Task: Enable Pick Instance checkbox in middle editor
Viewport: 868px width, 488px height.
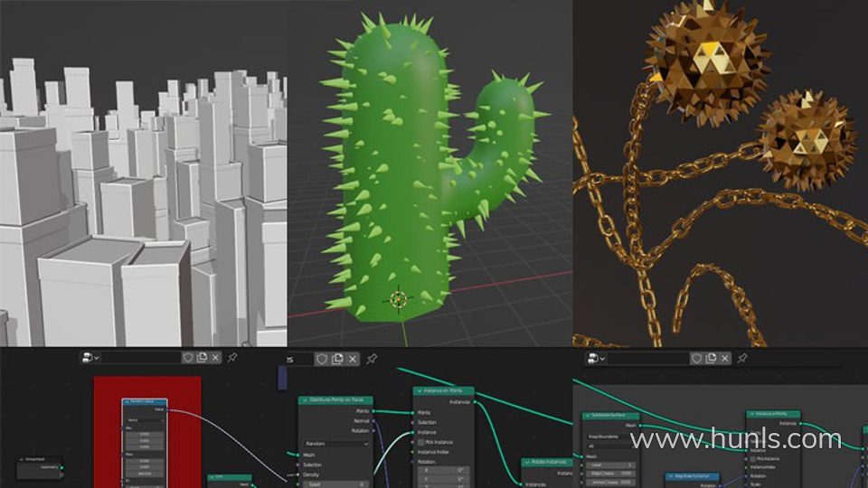Action: click(x=420, y=442)
